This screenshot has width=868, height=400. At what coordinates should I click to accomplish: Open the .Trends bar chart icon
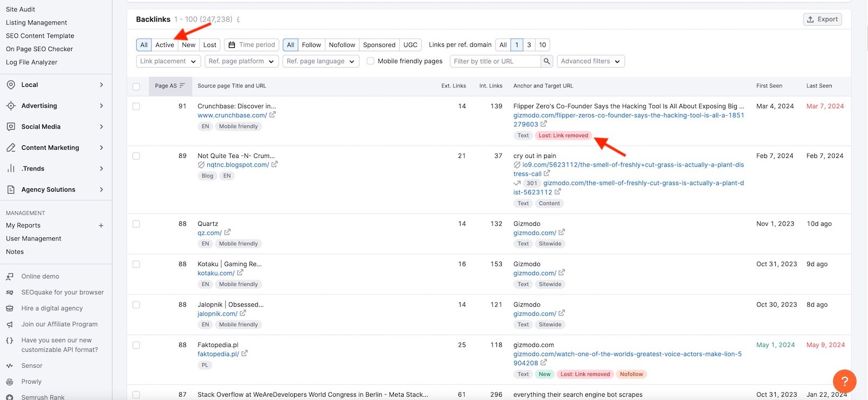(10, 169)
